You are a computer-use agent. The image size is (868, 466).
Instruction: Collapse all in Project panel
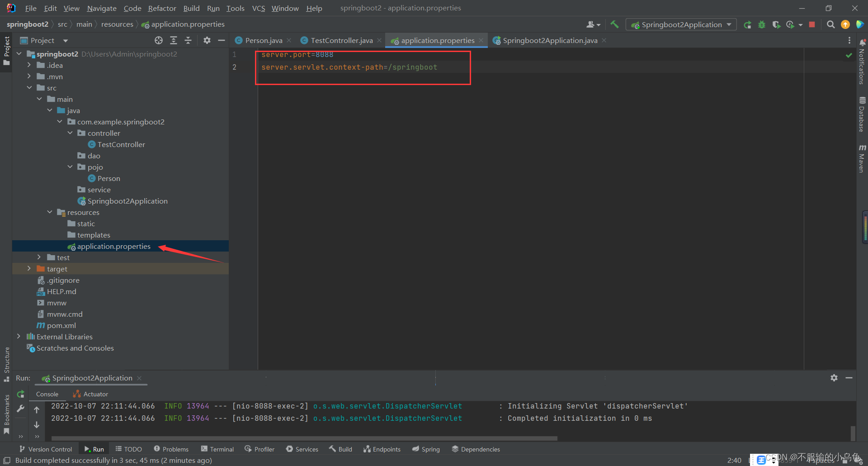tap(188, 40)
